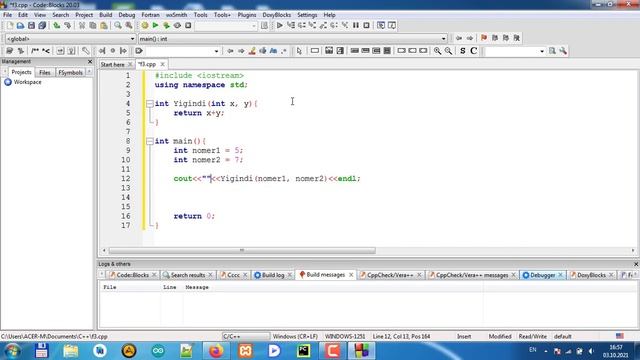
Task: Click the EN language indicator in tray
Action: tap(533, 350)
